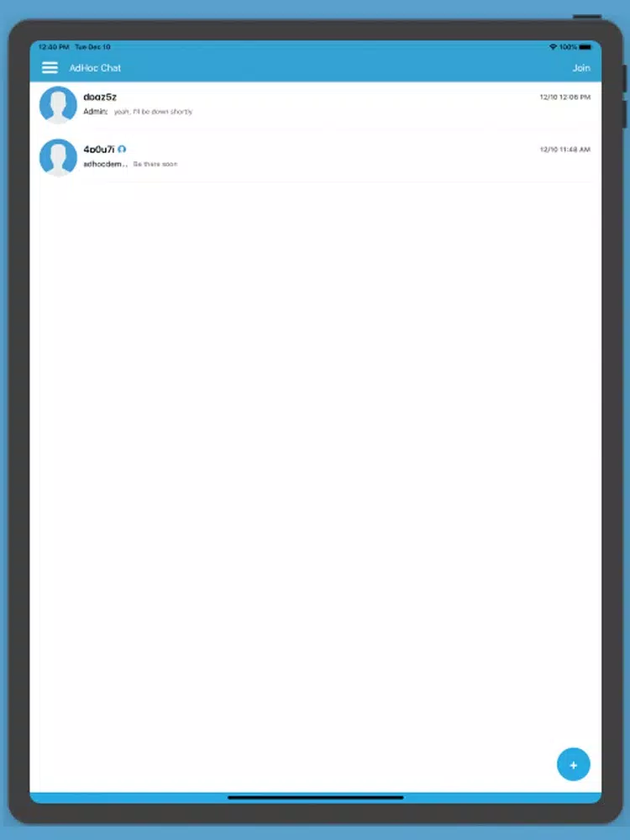This screenshot has width=630, height=840.
Task: Select the "Be there soon" message preview
Action: click(x=155, y=164)
